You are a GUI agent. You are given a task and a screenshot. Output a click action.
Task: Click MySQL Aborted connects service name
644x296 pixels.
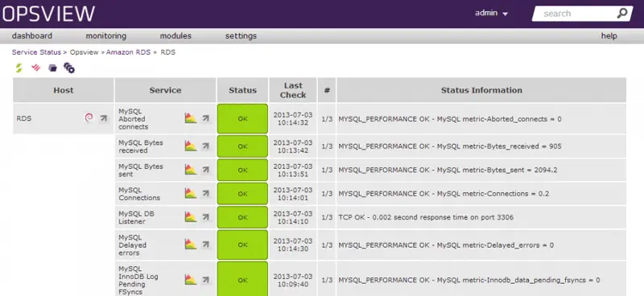pyautogui.click(x=134, y=119)
